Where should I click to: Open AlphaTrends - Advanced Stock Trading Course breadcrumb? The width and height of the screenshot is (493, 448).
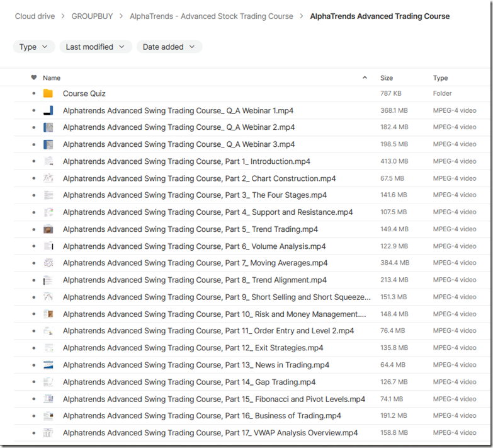pos(211,16)
